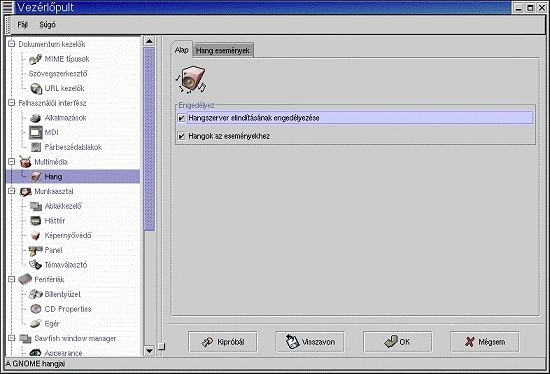
Task: Collapse the Perifériák category expander
Action: (12, 279)
